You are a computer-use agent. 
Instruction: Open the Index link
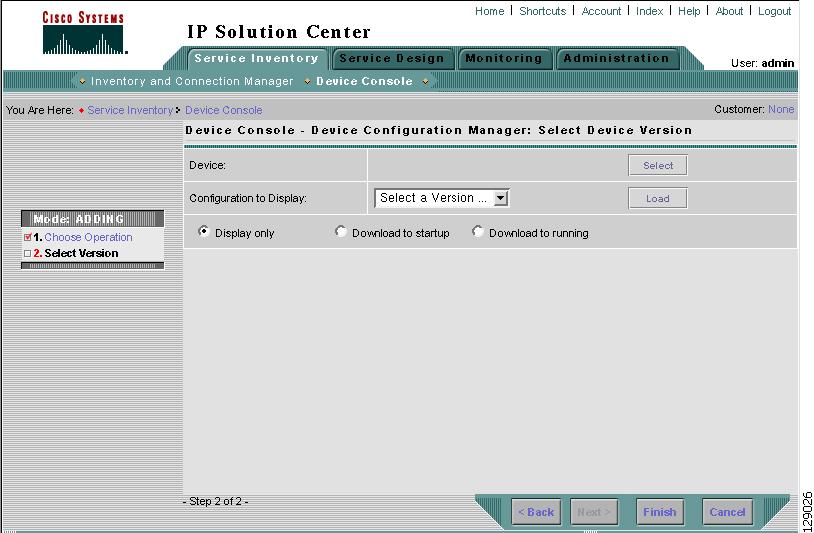[649, 11]
